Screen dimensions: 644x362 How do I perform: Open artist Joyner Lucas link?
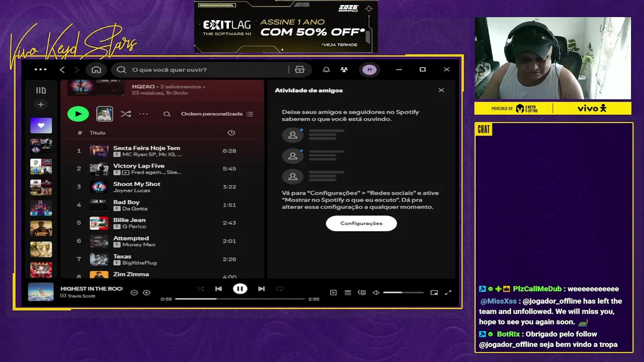[131, 191]
